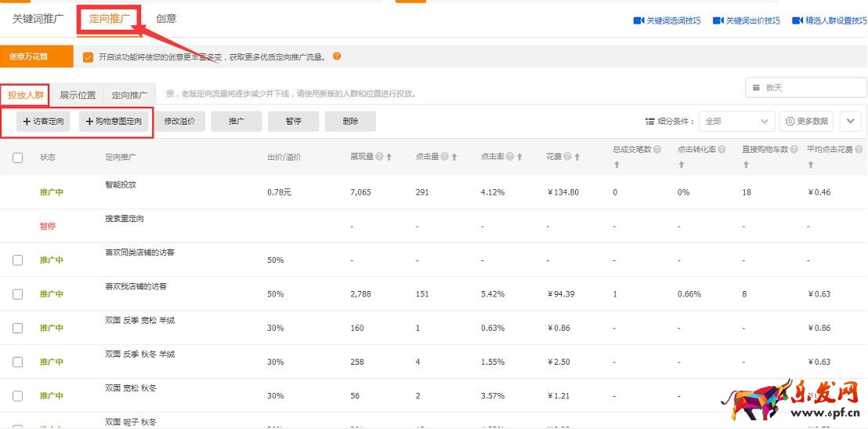Click the help icon beside 总成交笔数
Screen dimensions: 868x429
tap(657, 149)
